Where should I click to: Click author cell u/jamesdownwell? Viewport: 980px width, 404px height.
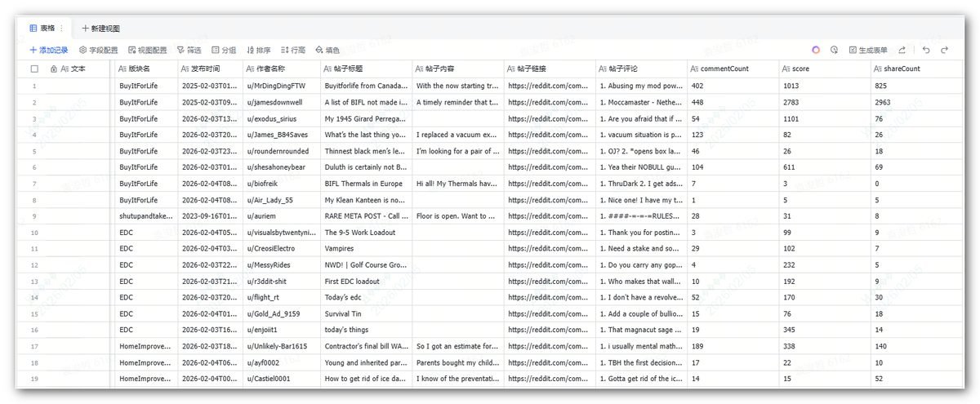282,102
